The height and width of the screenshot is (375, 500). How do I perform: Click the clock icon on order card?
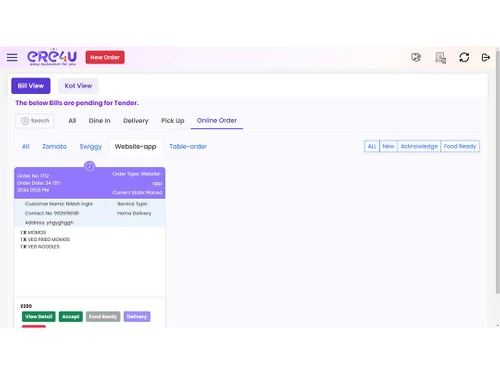pos(89,166)
